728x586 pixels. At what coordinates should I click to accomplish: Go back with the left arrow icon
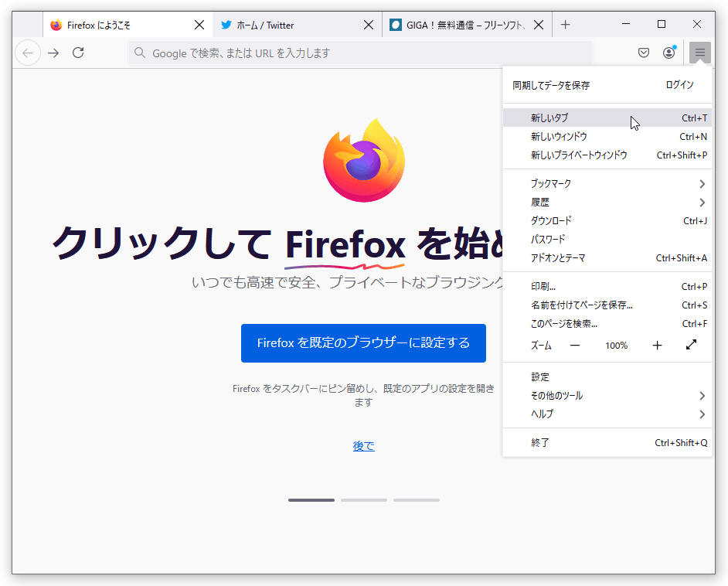click(x=28, y=53)
